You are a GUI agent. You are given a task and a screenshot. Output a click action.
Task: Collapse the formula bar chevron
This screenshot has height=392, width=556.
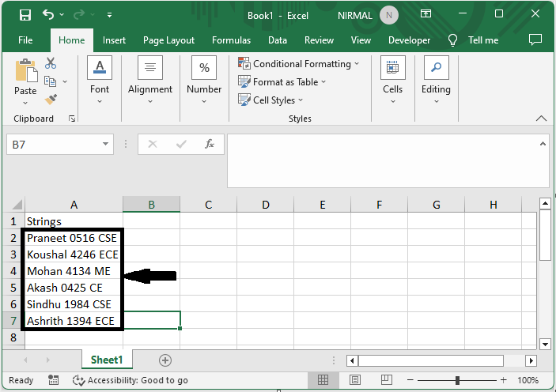click(x=543, y=144)
